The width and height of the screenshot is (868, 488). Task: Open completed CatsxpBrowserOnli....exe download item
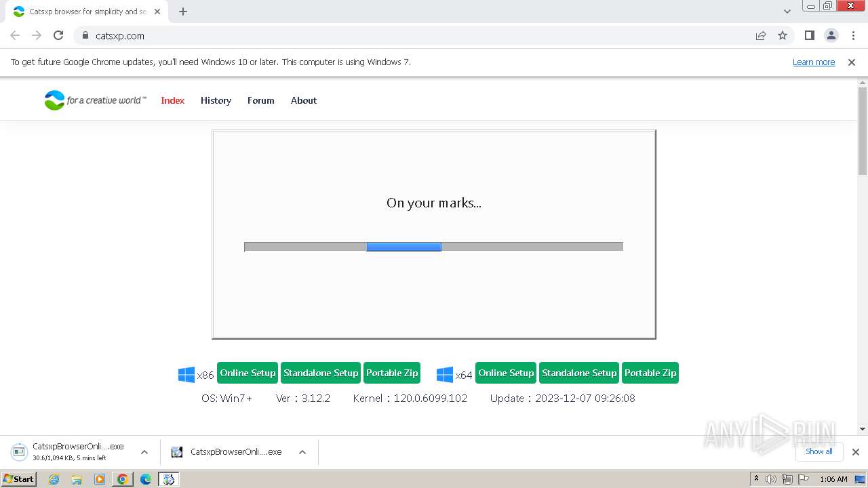(x=227, y=452)
